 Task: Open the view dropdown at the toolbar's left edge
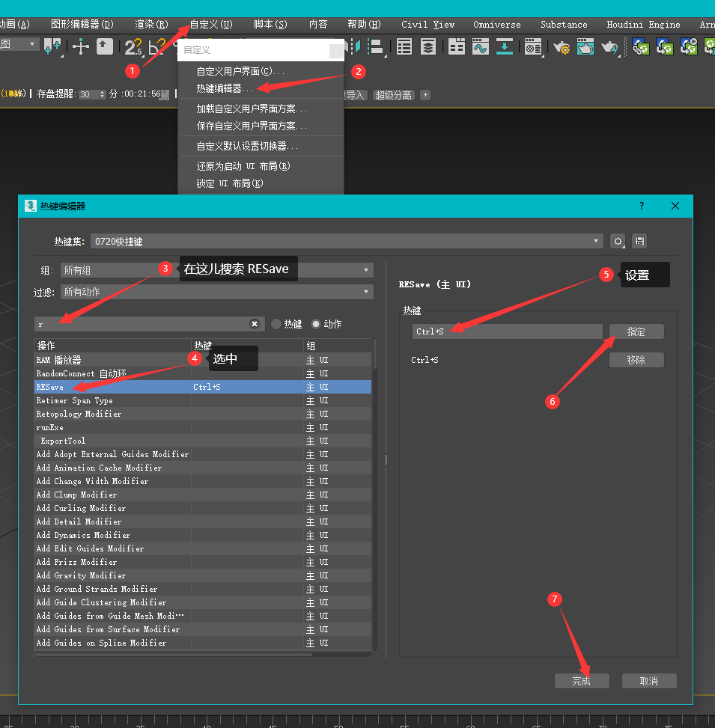coord(19,45)
